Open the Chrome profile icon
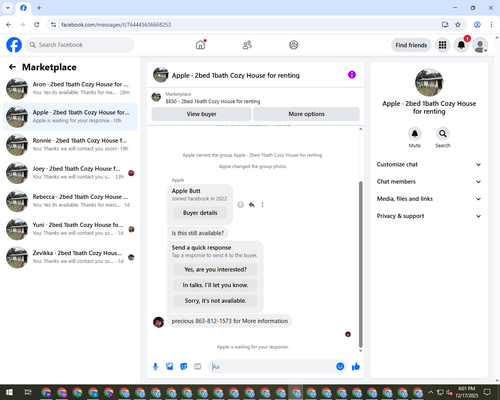 (x=477, y=25)
